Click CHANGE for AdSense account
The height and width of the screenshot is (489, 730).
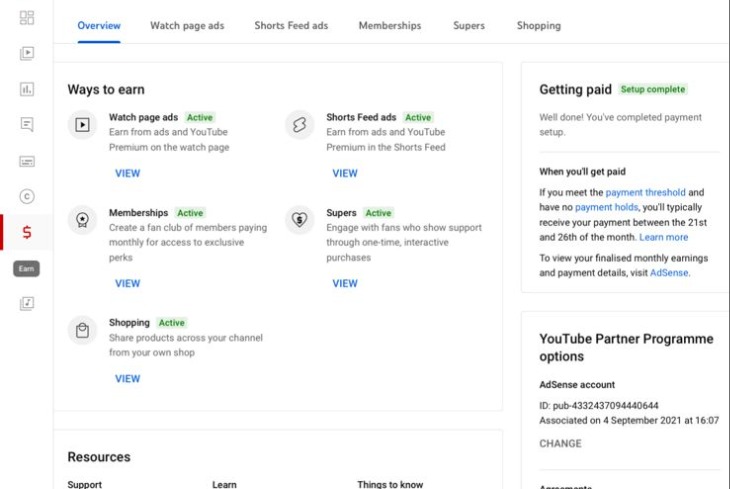click(560, 443)
